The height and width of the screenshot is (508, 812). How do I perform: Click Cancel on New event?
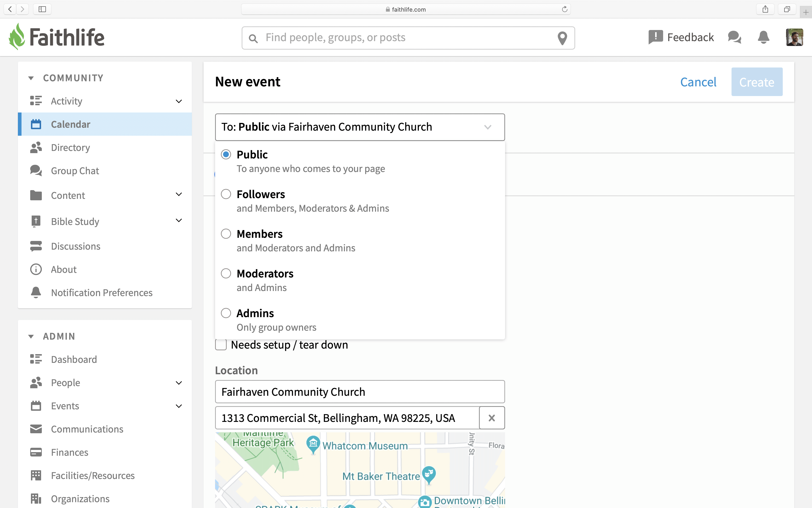[x=698, y=82]
